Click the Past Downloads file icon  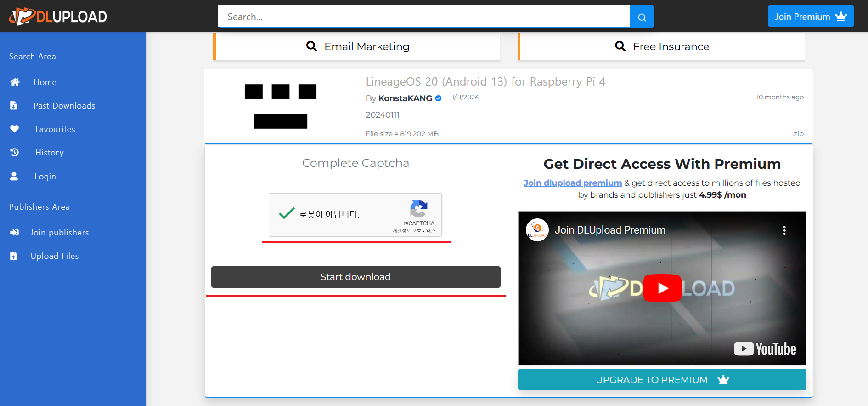click(x=14, y=106)
